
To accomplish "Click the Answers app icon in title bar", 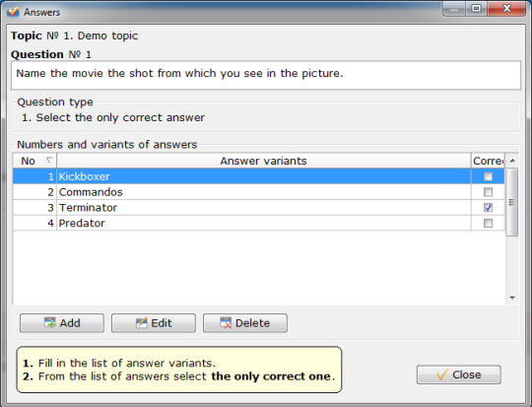I will (x=13, y=12).
